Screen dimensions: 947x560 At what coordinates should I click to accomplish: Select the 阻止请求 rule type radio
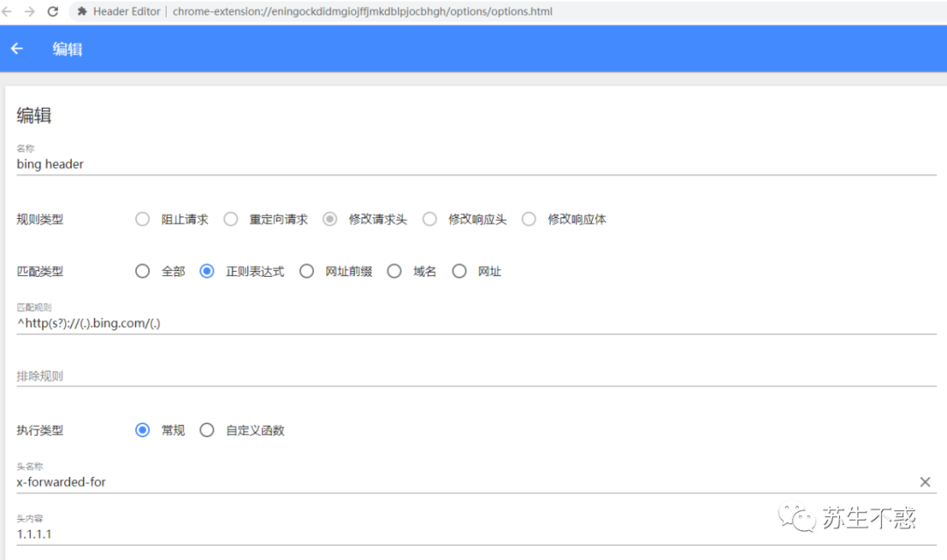(x=143, y=219)
